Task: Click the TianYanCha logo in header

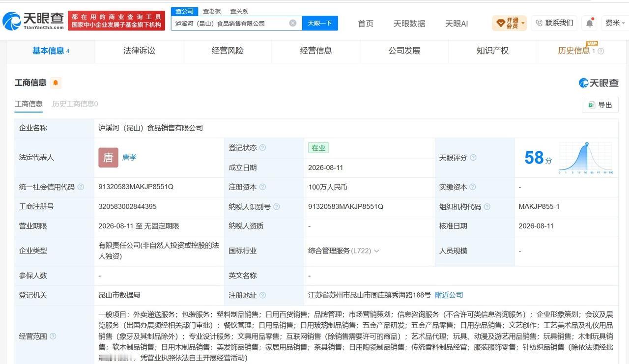Action: click(x=33, y=21)
